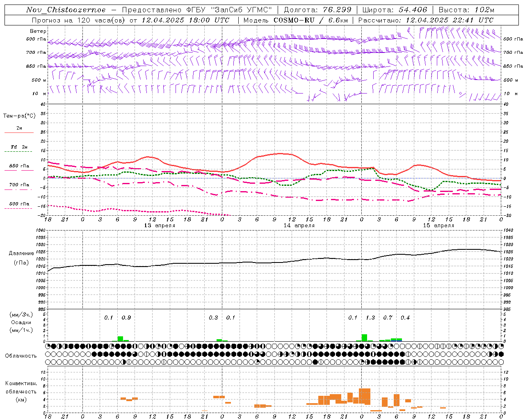The width and height of the screenshot is (525, 420).
Task: Select the latitude value 54.406
Action: (413, 10)
